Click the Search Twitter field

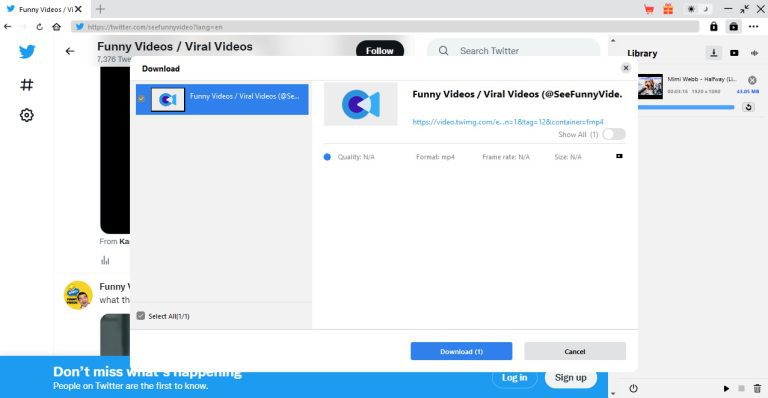tap(513, 50)
